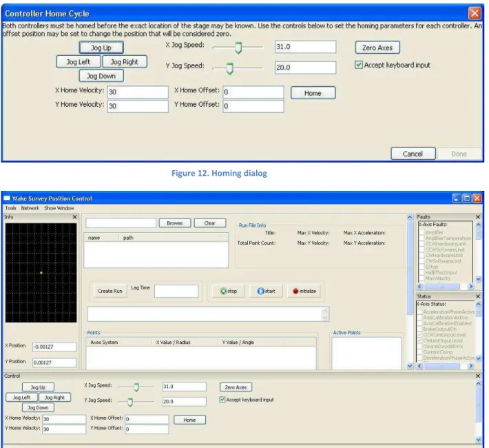Image resolution: width=489 pixels, height=448 pixels.
Task: Check the CCWHardwareLimit fault checkbox
Action: click(x=422, y=244)
